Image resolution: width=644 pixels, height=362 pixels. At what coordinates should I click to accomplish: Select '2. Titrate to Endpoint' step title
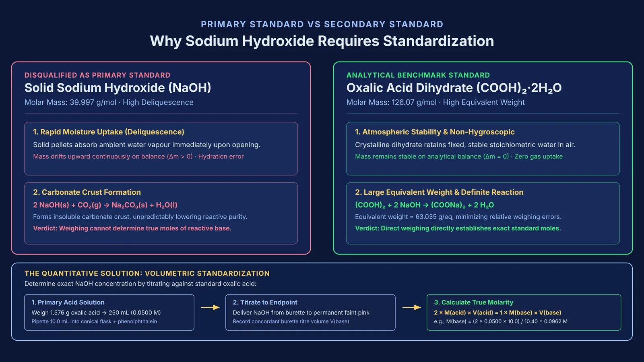[265, 302]
